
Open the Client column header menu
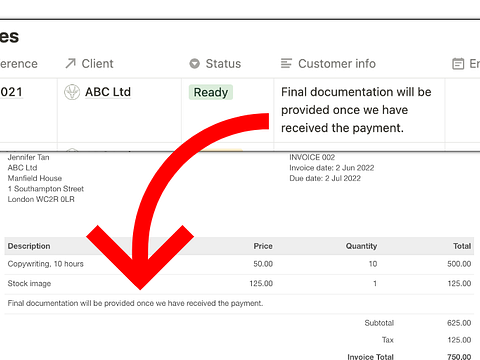pos(89,63)
